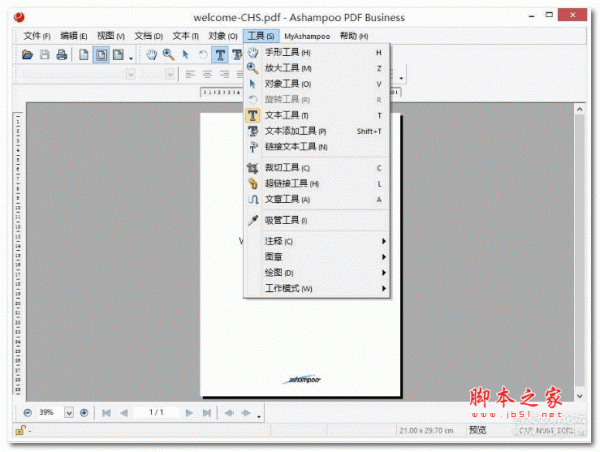Open the 文本(T) menu
600x452 pixels.
pos(185,36)
